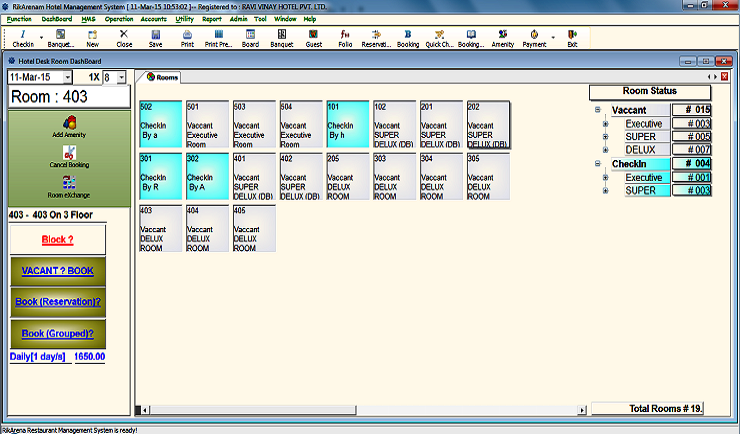Switch to the Rooms tab
The height and width of the screenshot is (434, 740).
pos(162,77)
